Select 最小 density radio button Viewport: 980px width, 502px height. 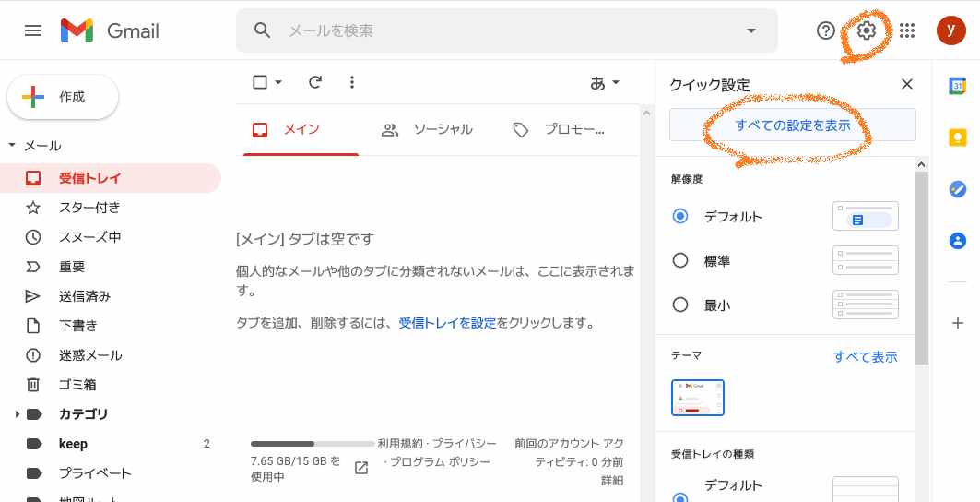[680, 305]
